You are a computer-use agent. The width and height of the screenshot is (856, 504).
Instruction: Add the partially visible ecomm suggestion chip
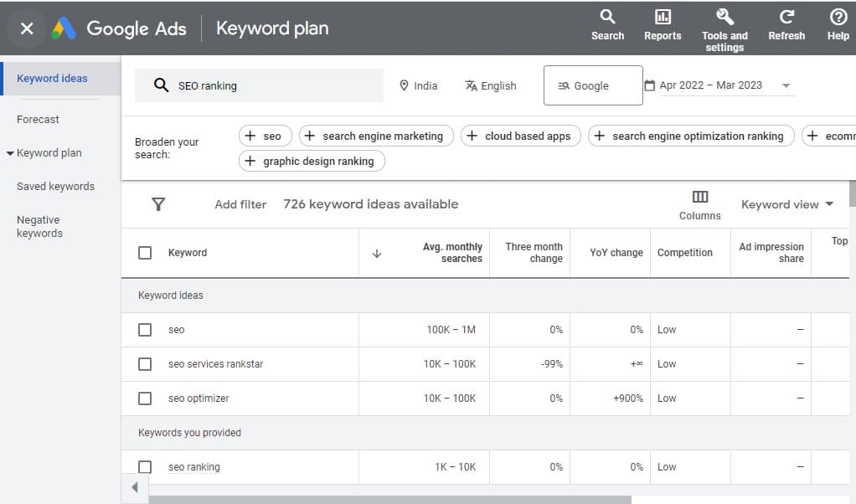tap(828, 136)
